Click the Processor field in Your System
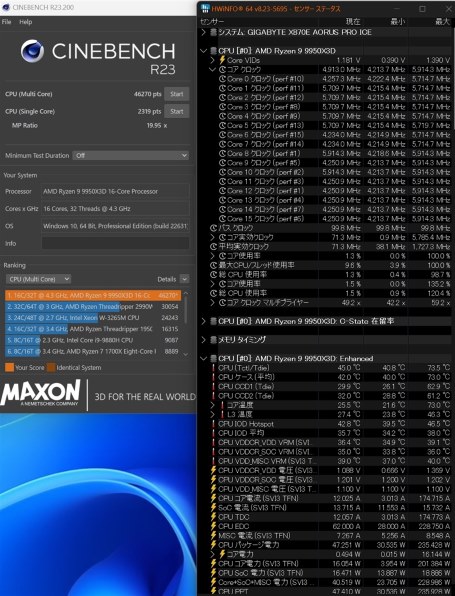Image resolution: width=455 pixels, height=596 pixels. 115,191
